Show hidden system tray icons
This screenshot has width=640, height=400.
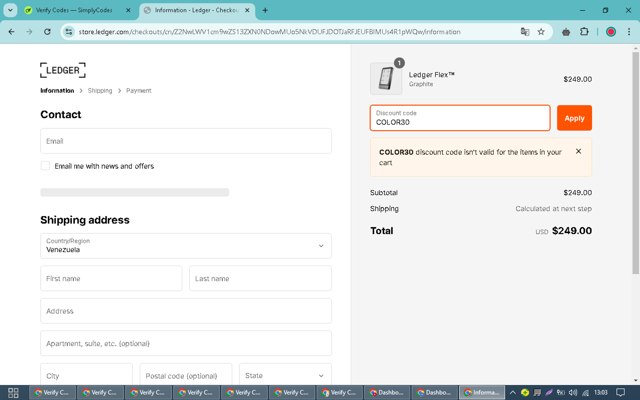[x=513, y=393]
